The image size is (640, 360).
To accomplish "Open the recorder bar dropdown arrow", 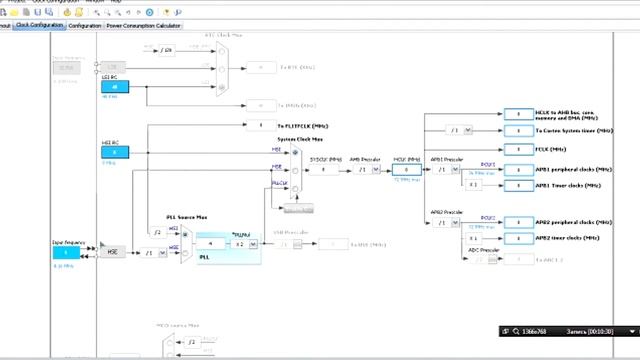I will [632, 331].
